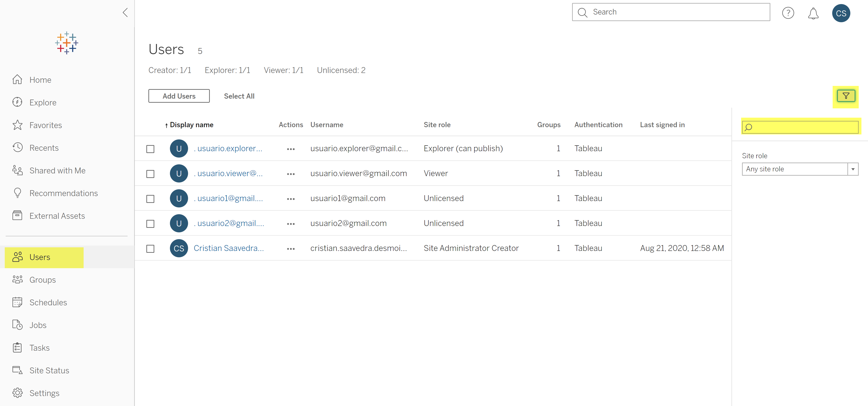Open actions menu for usuario.viewer row
The image size is (868, 406).
[290, 174]
